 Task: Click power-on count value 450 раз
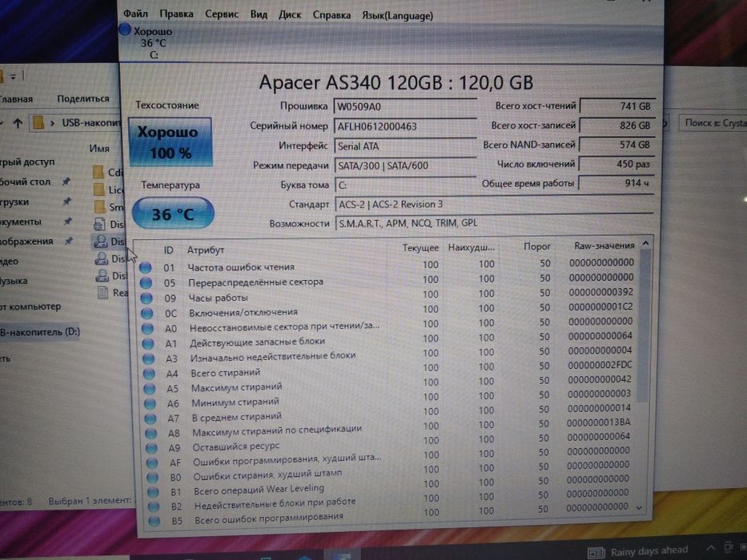coord(616,164)
